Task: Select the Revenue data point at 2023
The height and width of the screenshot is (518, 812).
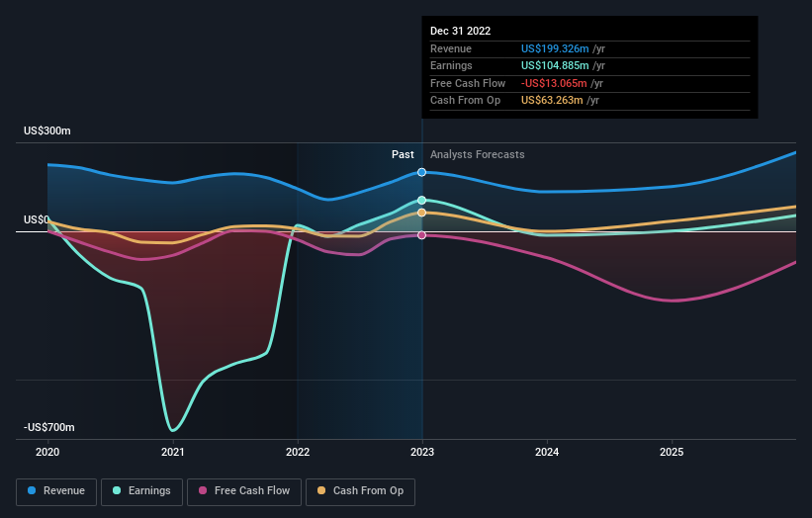Action: pos(422,172)
